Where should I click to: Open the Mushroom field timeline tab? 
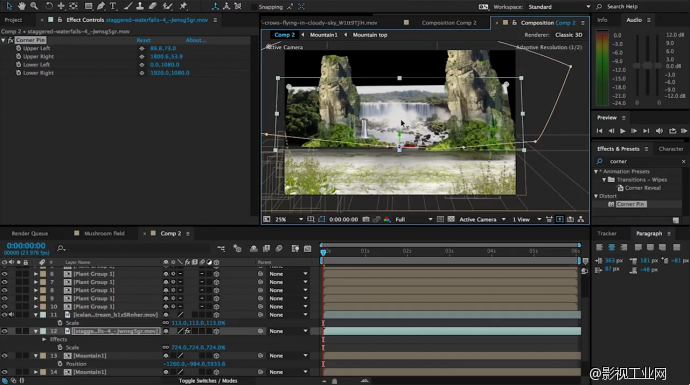click(104, 233)
